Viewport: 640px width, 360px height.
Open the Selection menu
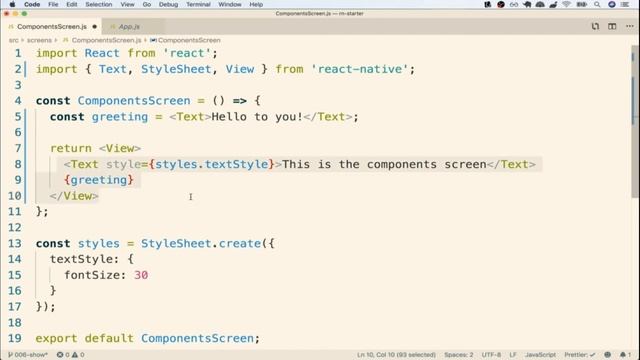(x=99, y=4)
